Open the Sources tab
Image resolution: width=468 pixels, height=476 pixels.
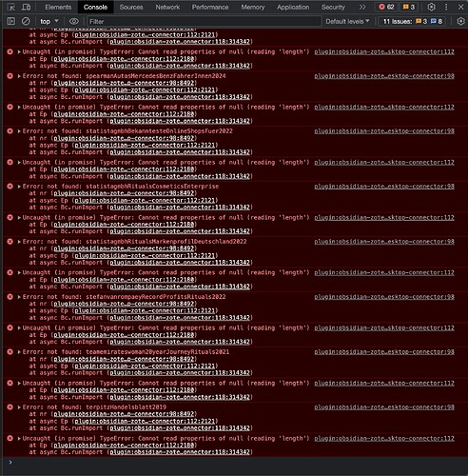point(131,7)
